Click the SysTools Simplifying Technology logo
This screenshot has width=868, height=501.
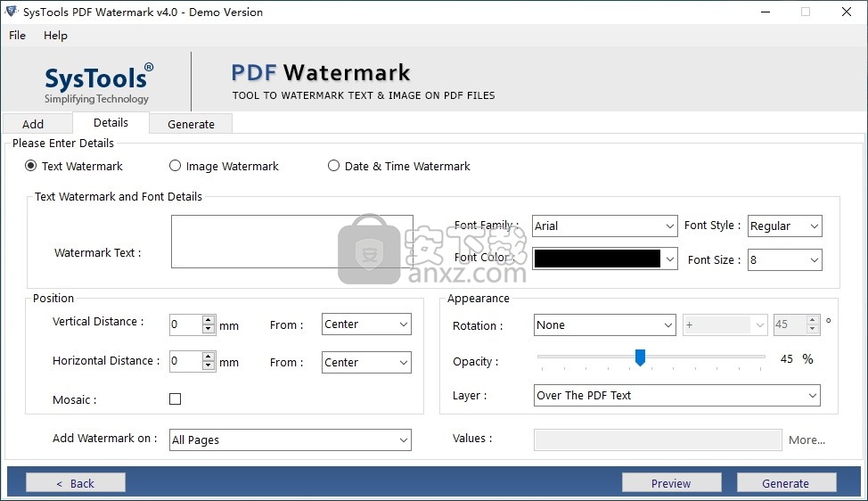click(99, 83)
